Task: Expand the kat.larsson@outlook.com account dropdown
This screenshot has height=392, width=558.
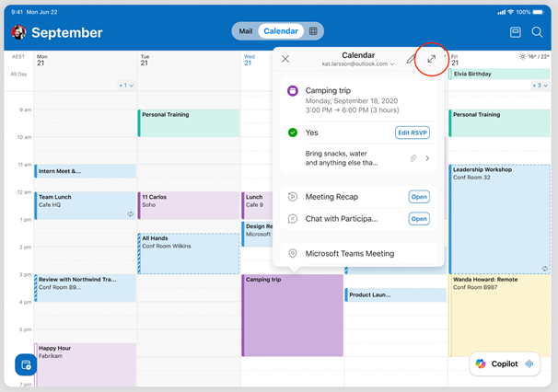Action: click(x=358, y=64)
